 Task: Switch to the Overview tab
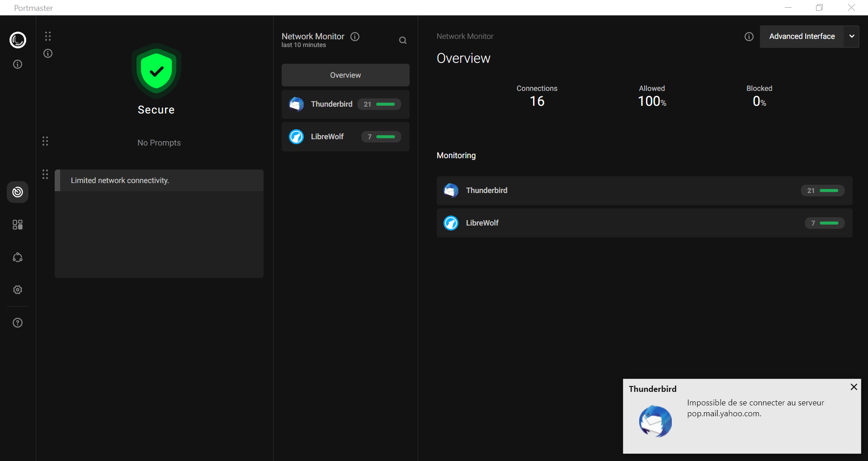[345, 75]
